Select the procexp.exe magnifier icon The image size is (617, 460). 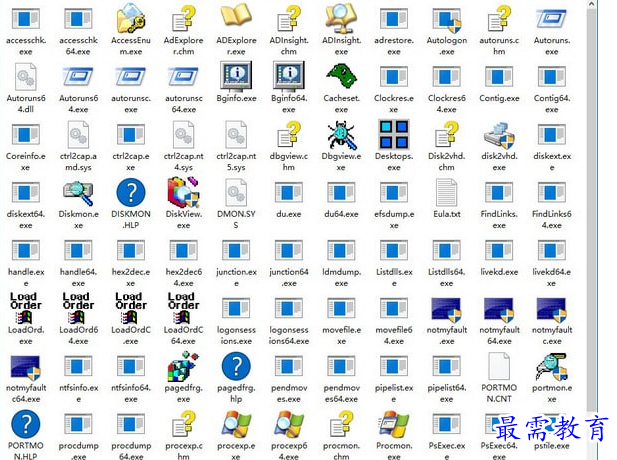(x=236, y=424)
